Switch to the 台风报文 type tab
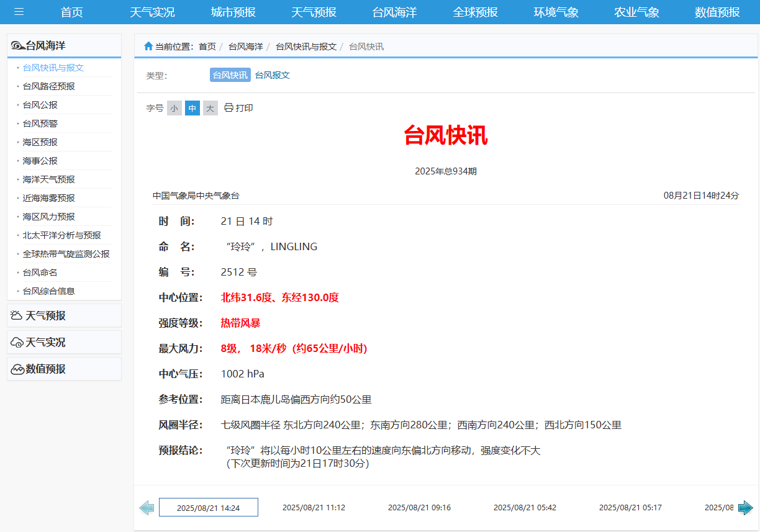 (273, 75)
